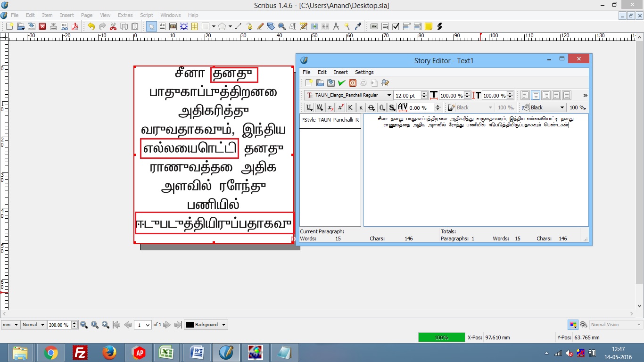Open the Extras menu

click(125, 15)
